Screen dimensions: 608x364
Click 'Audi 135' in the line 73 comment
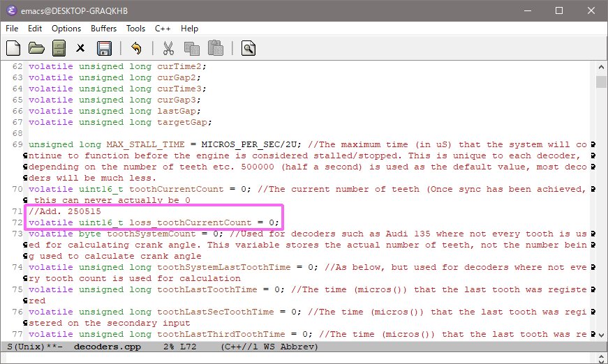(408, 234)
